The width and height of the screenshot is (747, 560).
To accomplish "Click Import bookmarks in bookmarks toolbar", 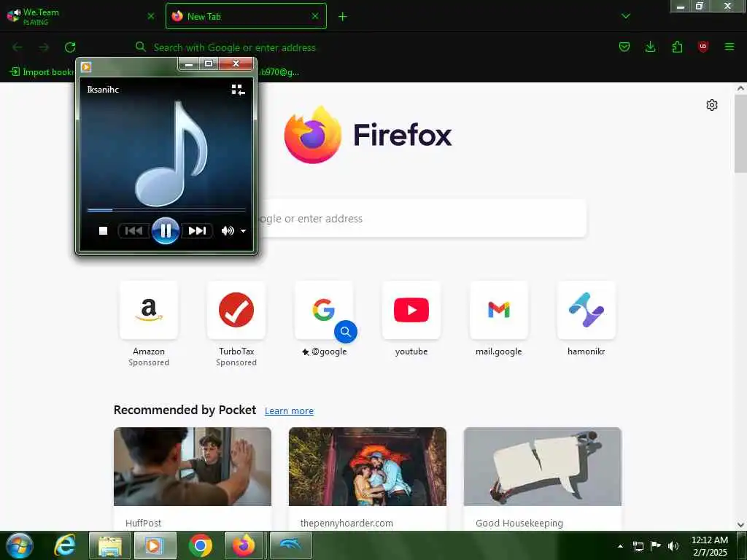I will (x=42, y=72).
